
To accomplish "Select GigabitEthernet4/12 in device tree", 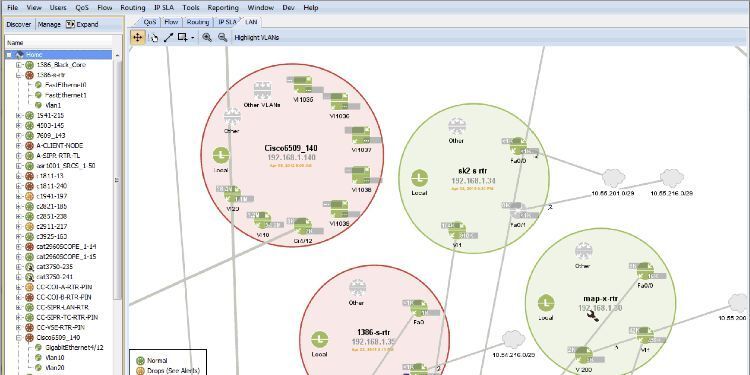I will click(74, 348).
